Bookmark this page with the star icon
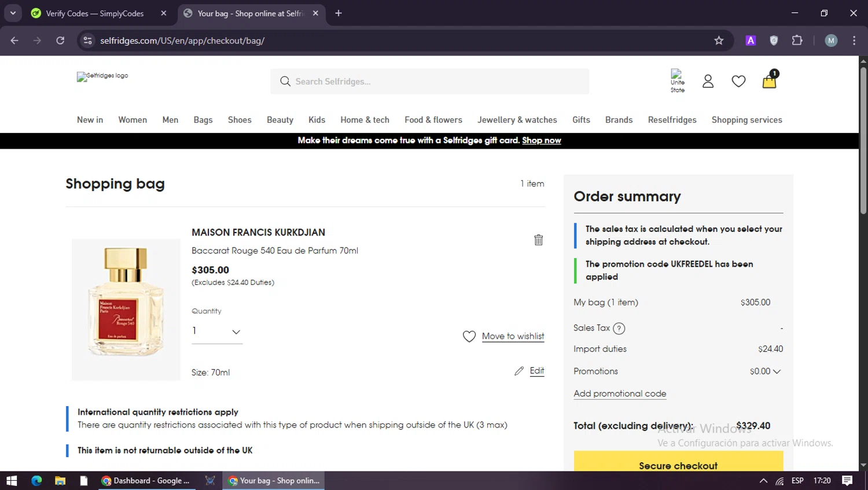This screenshot has width=868, height=490. pyautogui.click(x=719, y=40)
